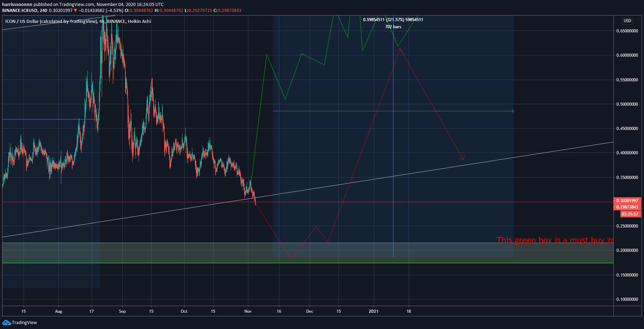Click the bright green horizontal support line
This screenshot has width=644, height=329.
[x=308, y=263]
